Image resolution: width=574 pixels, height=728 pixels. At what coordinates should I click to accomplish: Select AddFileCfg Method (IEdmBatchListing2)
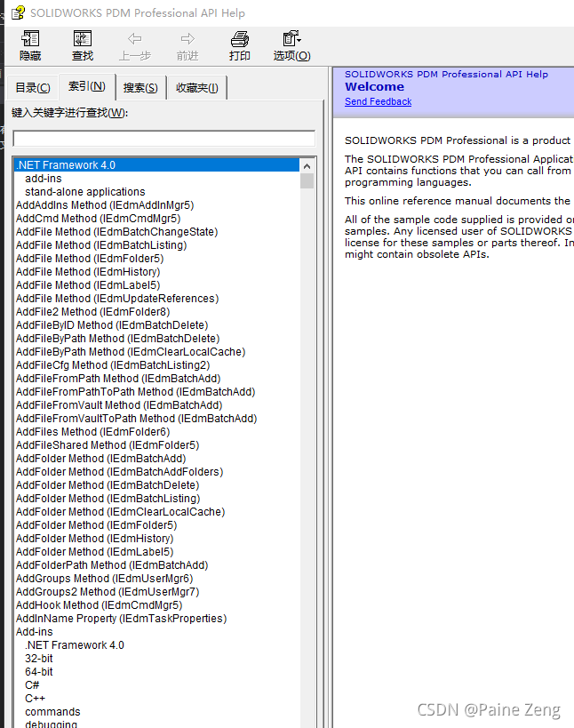(x=113, y=365)
